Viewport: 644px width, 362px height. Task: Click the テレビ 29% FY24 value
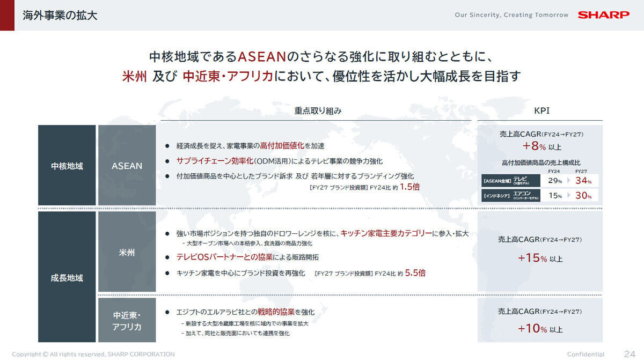point(556,181)
